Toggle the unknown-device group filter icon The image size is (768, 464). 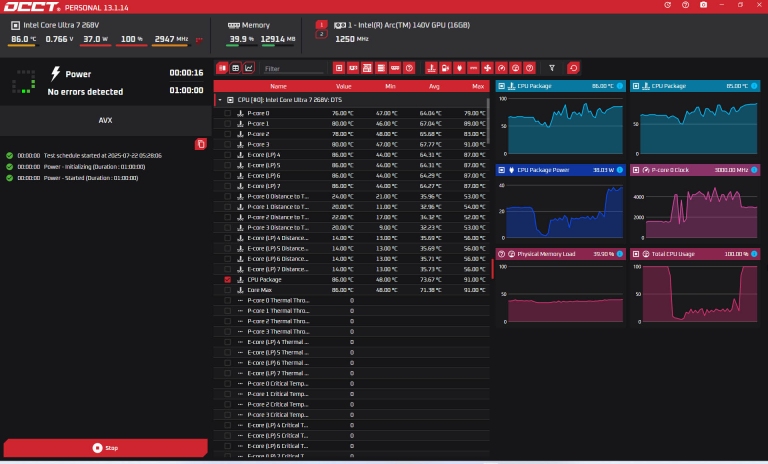(409, 68)
